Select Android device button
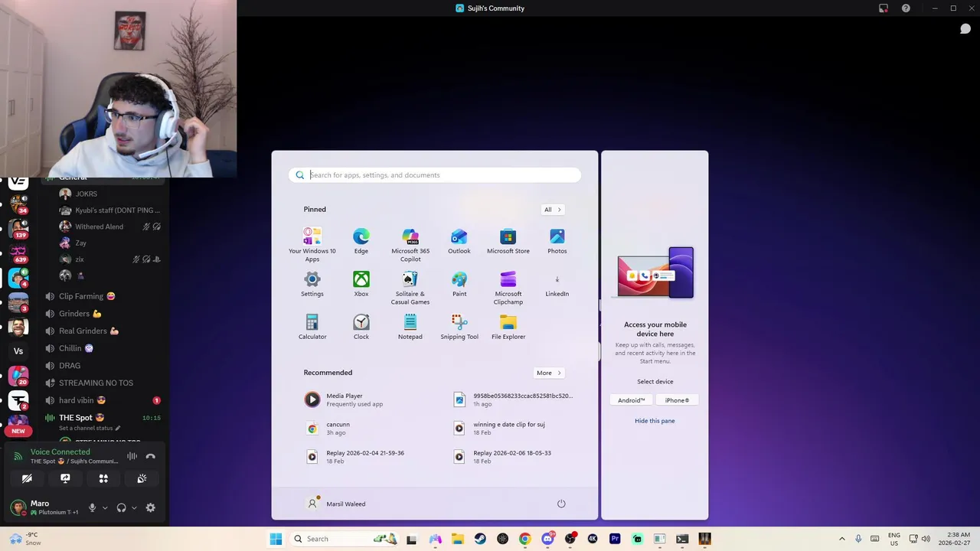 click(x=632, y=400)
